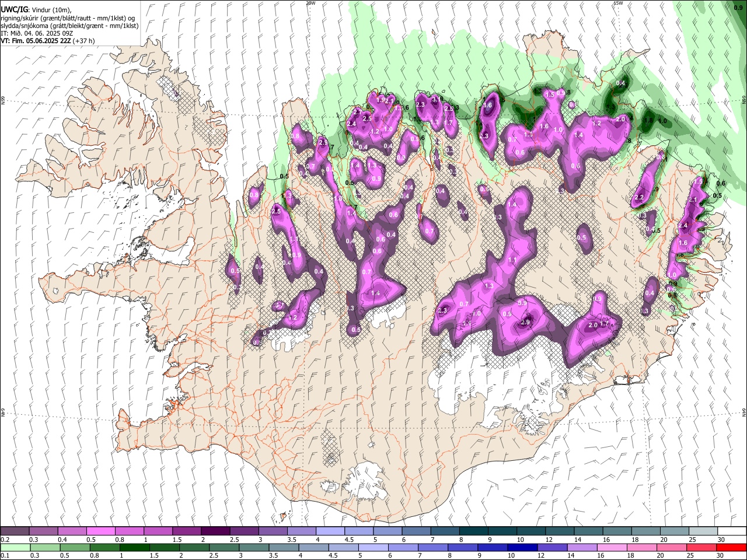The width and height of the screenshot is (747, 560).
Task: Click the '3.1' precipitation value on the map
Action: (436, 100)
